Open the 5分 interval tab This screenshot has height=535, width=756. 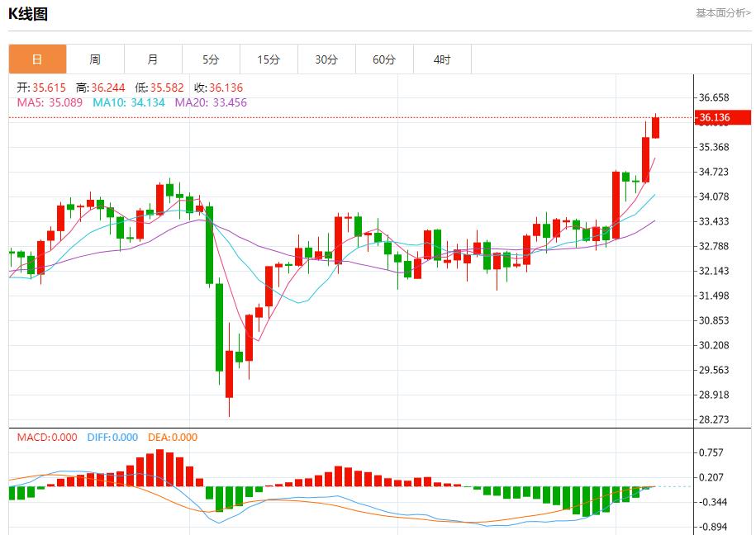211,59
